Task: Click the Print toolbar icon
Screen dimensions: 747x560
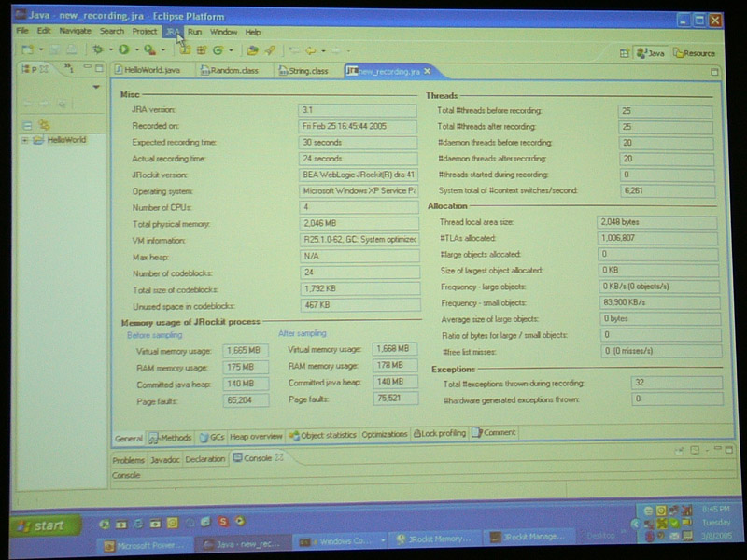Action: coord(72,49)
